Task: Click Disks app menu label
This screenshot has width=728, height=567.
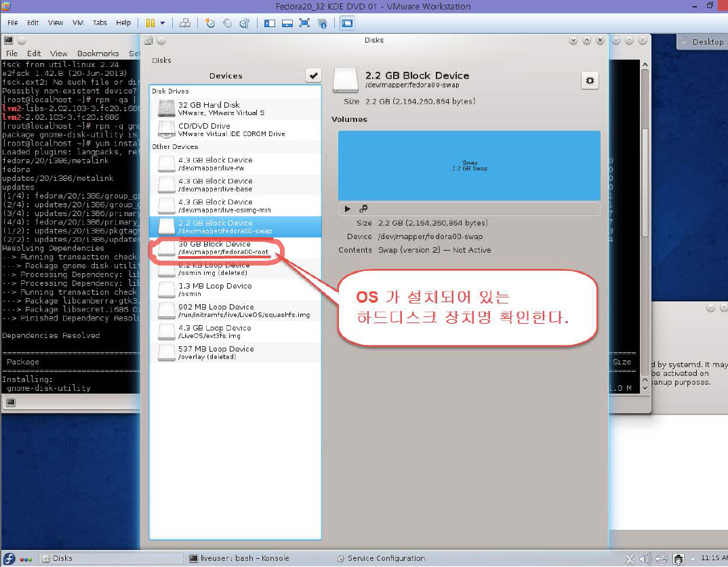Action: 161,60
